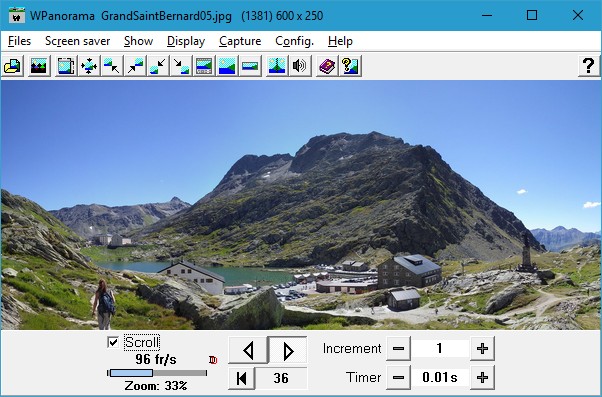
Task: Click the full-height landscape picture icon
Action: pos(227,66)
